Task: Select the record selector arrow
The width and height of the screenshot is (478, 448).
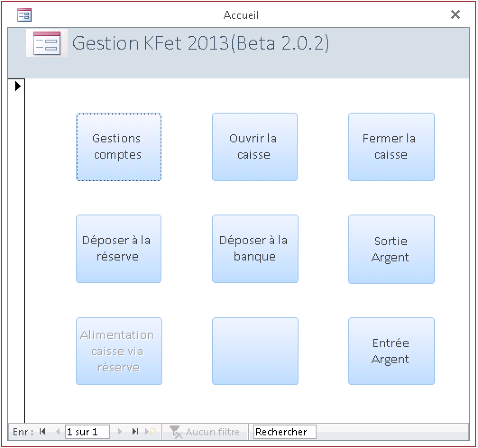Action: (18, 86)
